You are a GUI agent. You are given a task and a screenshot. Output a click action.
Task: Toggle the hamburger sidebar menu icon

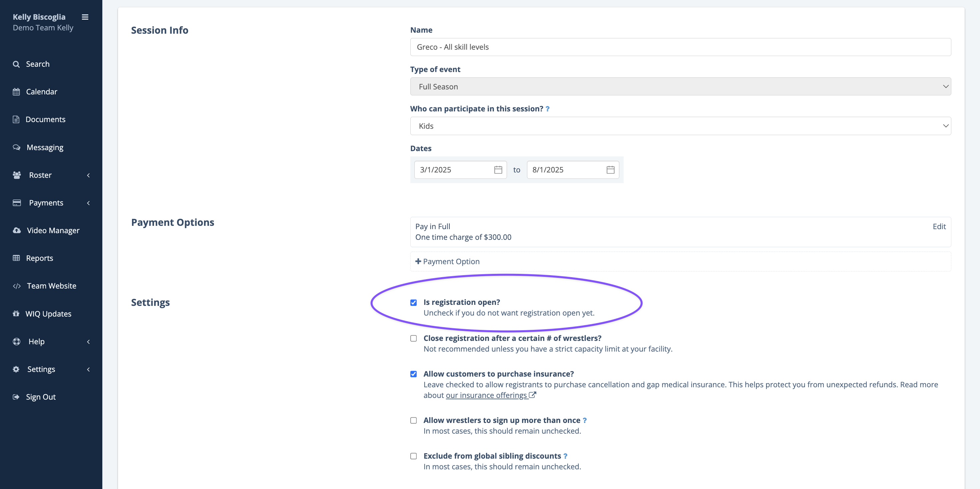pos(85,17)
